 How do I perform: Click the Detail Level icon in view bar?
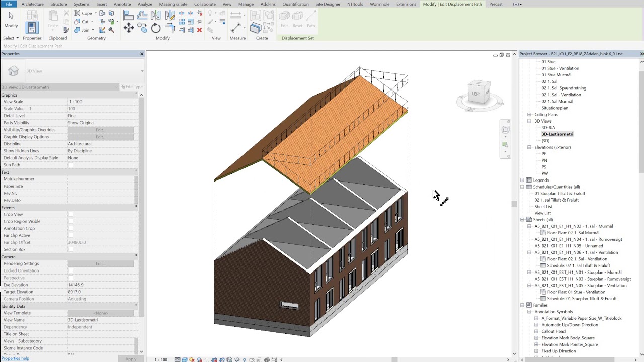pyautogui.click(x=178, y=359)
